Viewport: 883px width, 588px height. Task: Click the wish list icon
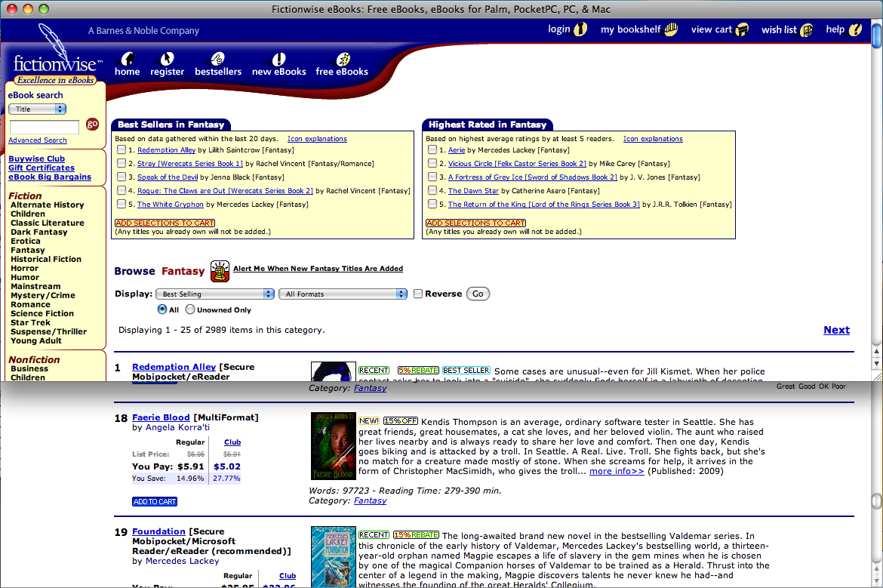807,30
